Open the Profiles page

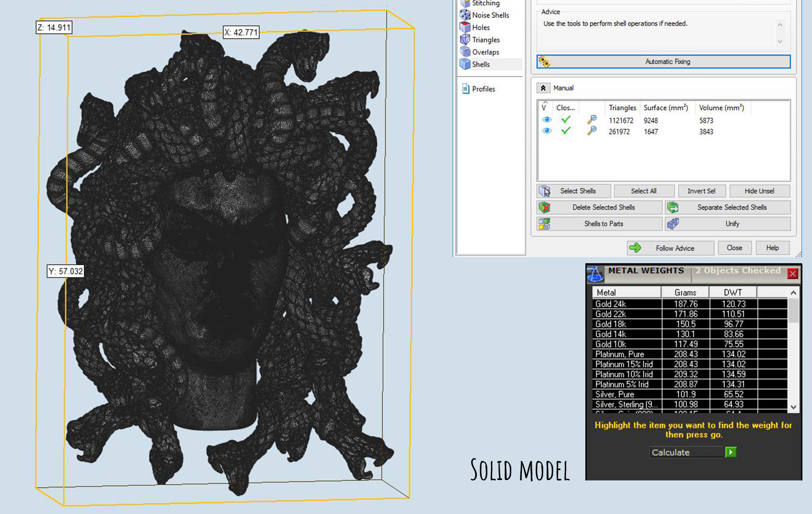[x=483, y=89]
